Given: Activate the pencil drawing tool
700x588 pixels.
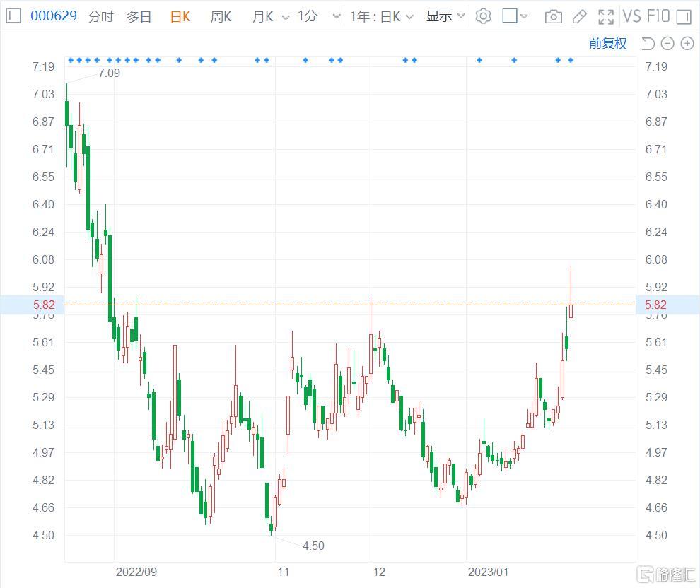Looking at the screenshot, I should point(580,17).
